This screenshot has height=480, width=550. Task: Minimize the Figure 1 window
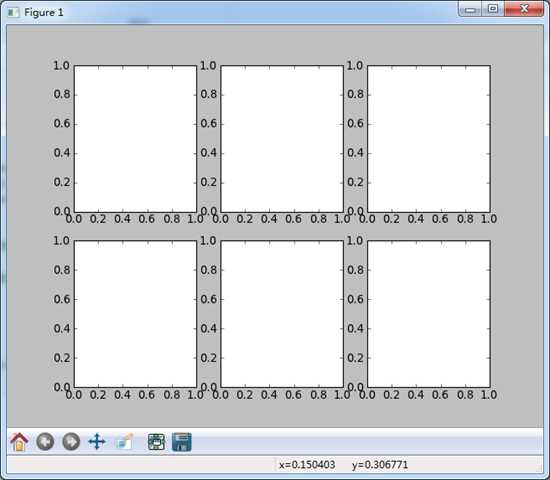pos(470,9)
